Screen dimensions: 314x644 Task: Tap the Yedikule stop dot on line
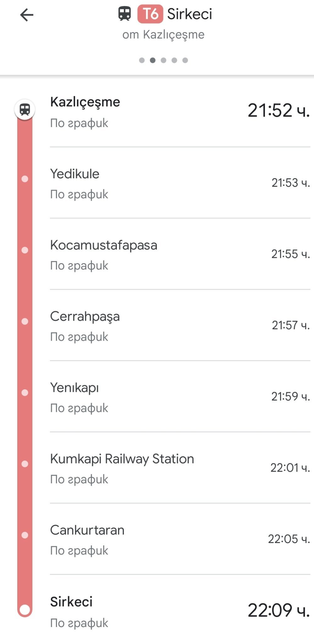point(25,179)
